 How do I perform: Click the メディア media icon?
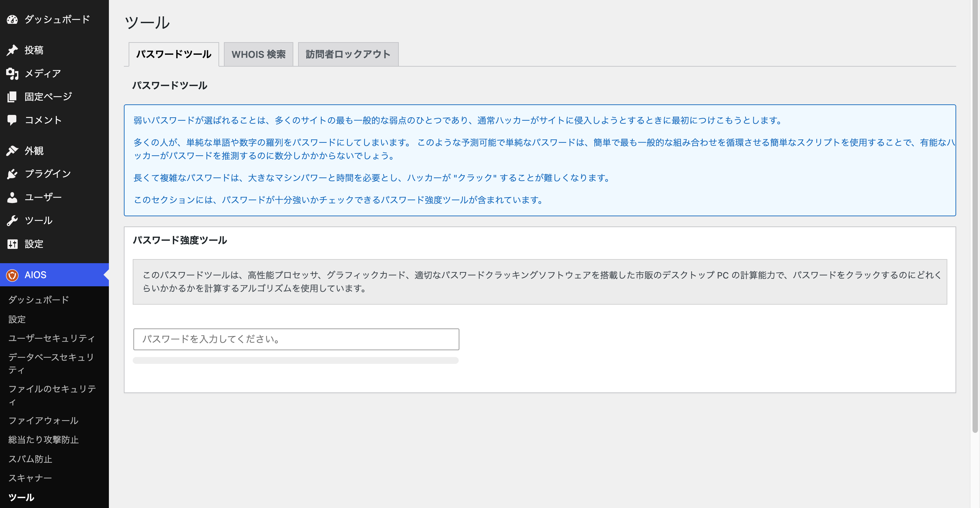click(12, 73)
